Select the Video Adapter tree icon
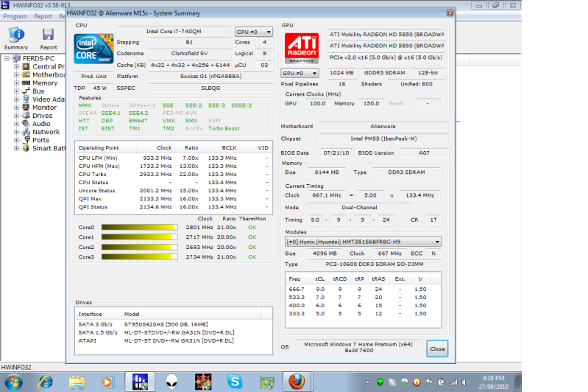Image resolution: width=588 pixels, height=392 pixels. click(26, 99)
